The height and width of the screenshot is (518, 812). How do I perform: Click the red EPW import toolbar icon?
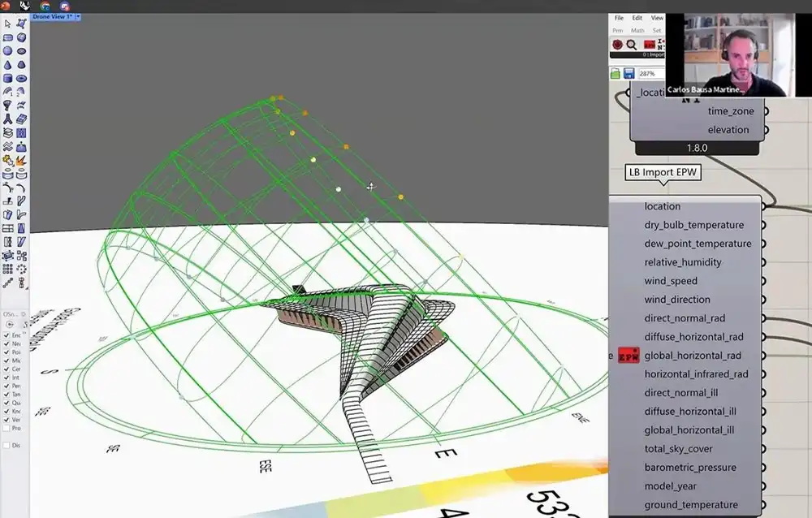649,45
